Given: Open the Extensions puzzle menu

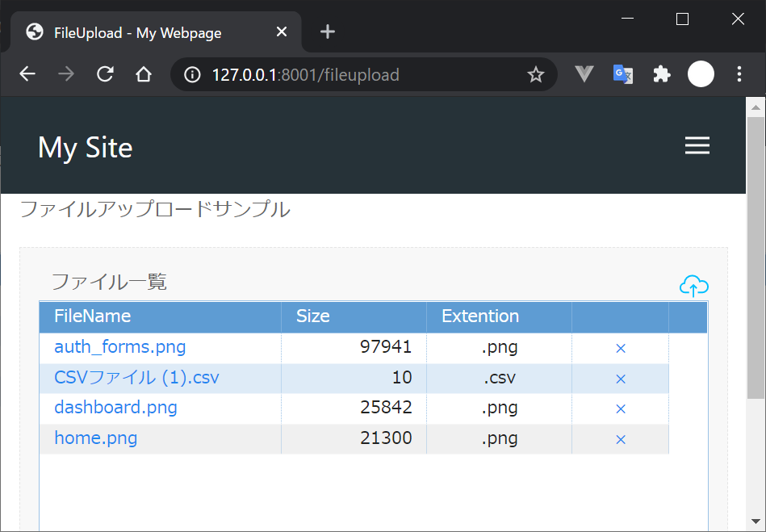Looking at the screenshot, I should click(661, 74).
